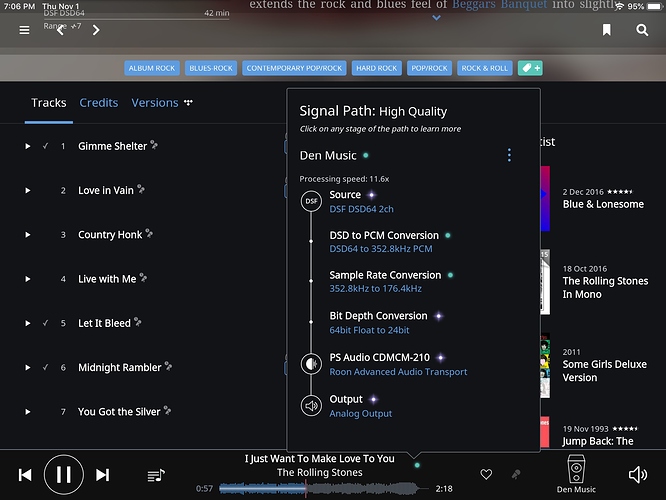
Task: Open Some Girls album cover thumbnail
Action: 545,365
